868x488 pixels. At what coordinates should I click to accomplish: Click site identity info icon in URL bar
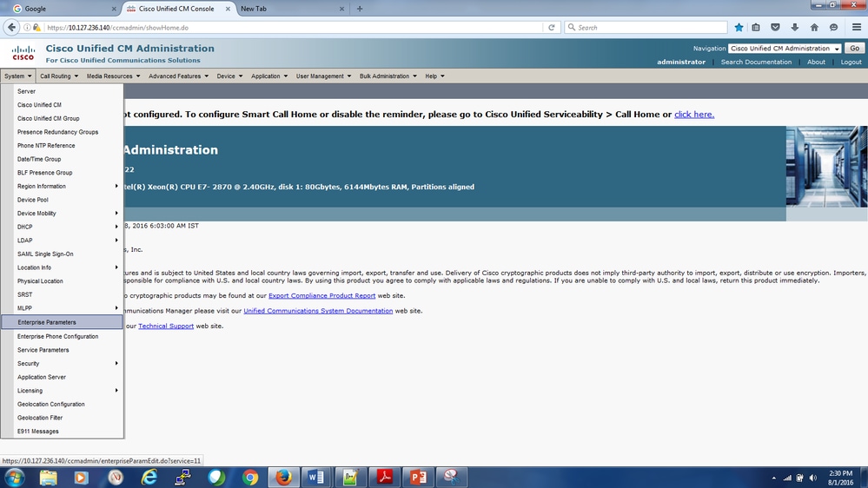click(x=27, y=27)
